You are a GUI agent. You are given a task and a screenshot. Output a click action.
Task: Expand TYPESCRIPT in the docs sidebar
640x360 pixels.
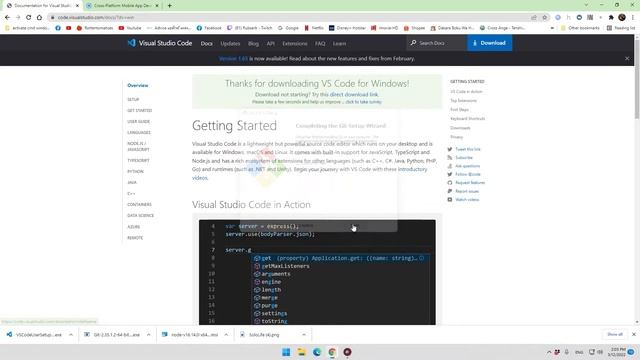click(x=138, y=160)
